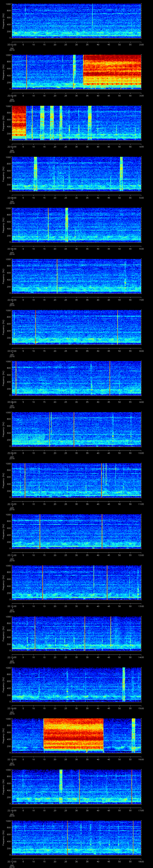The height and width of the screenshot is (868, 153).
Task: Click the "9:00" end time label
Action: [141, 402]
